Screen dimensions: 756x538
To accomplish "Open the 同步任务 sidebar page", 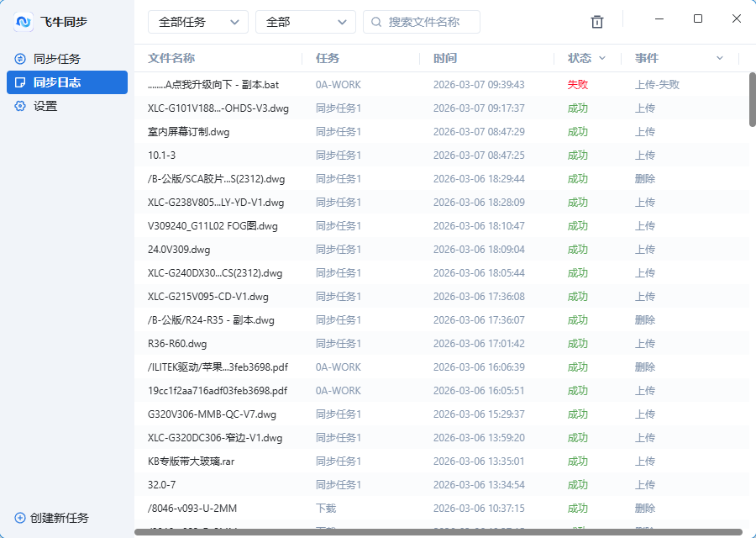I will pos(67,59).
